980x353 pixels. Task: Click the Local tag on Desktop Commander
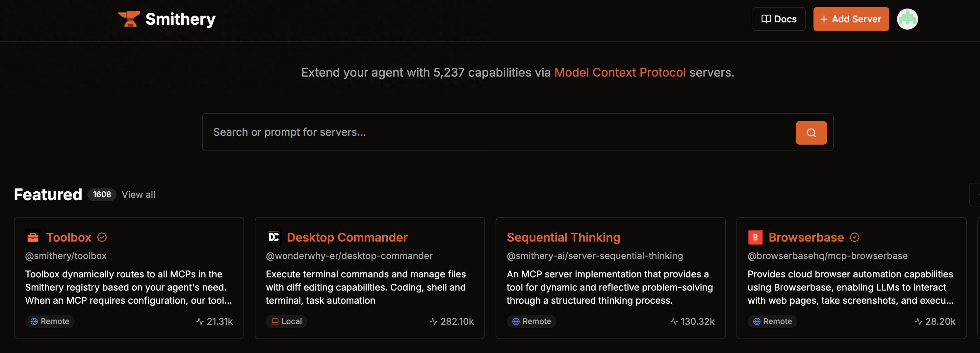point(287,321)
